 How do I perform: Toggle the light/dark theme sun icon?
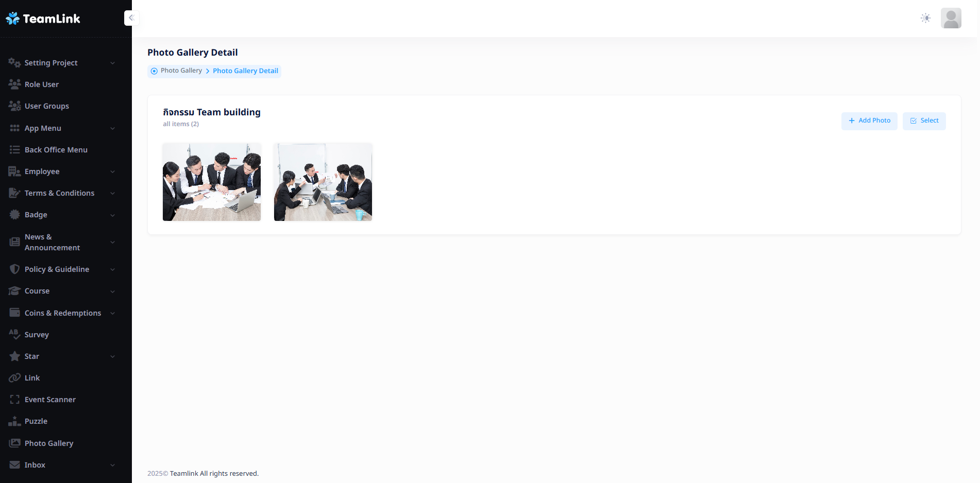(x=925, y=18)
